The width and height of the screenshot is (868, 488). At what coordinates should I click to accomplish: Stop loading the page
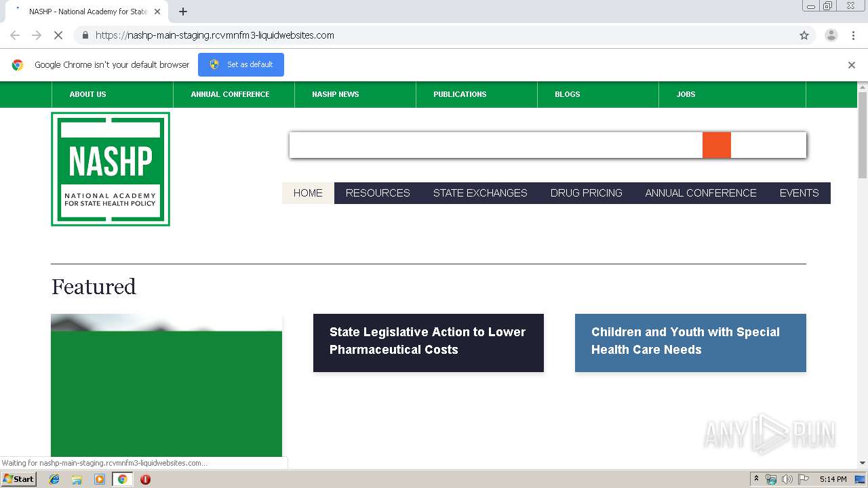point(58,35)
